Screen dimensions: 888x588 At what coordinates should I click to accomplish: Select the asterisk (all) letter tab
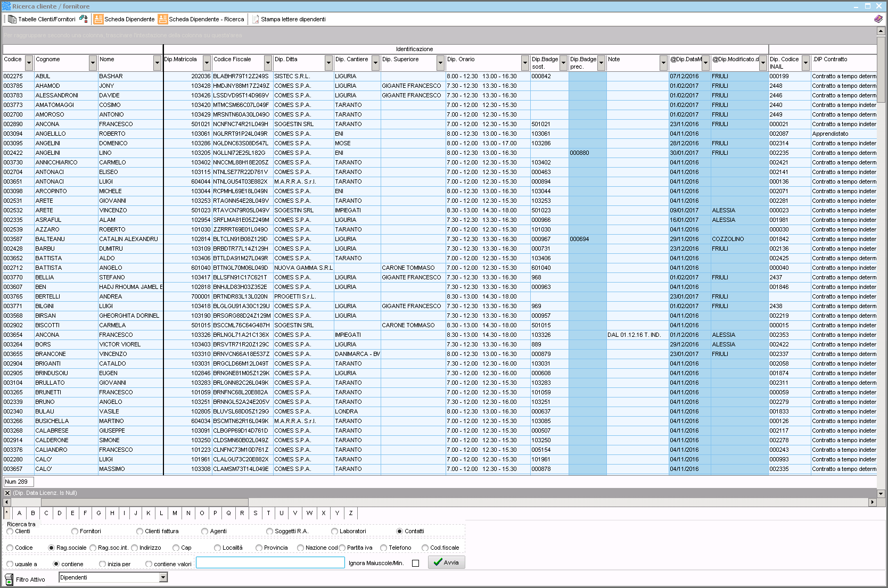point(7,513)
